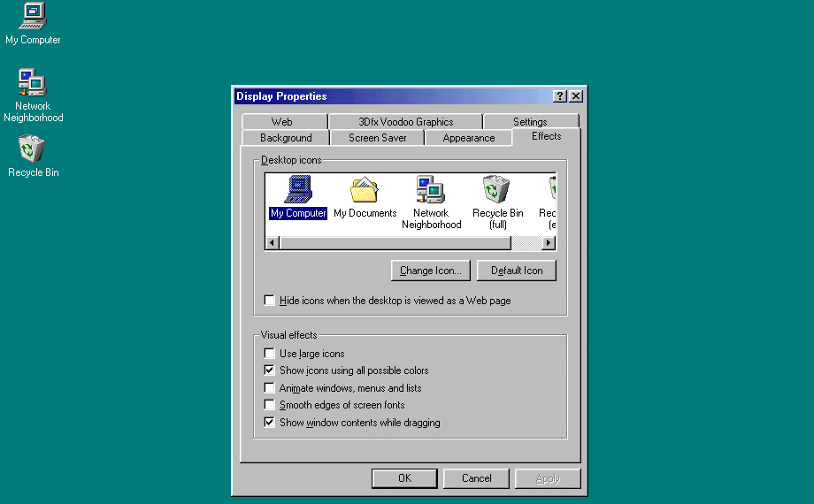Click the question mark help button

[559, 96]
